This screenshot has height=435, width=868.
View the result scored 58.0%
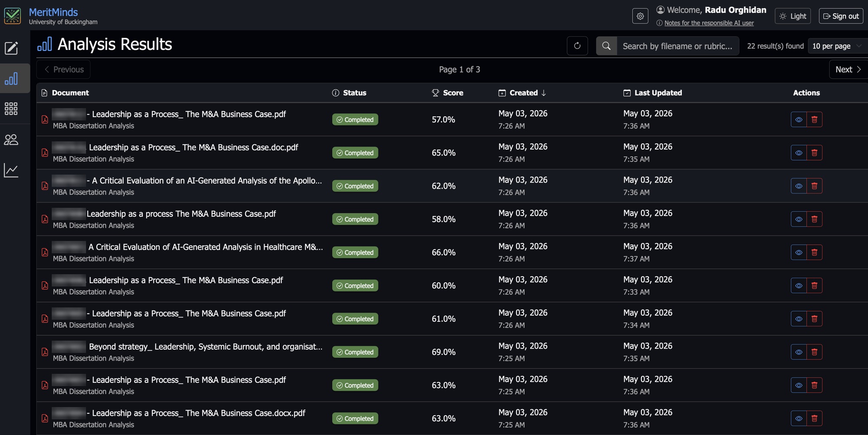799,219
